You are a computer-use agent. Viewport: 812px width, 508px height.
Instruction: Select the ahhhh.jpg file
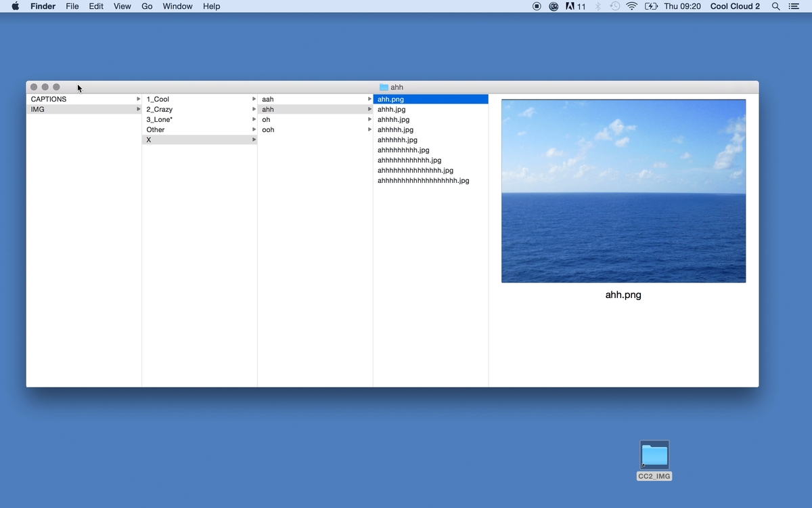tap(393, 119)
